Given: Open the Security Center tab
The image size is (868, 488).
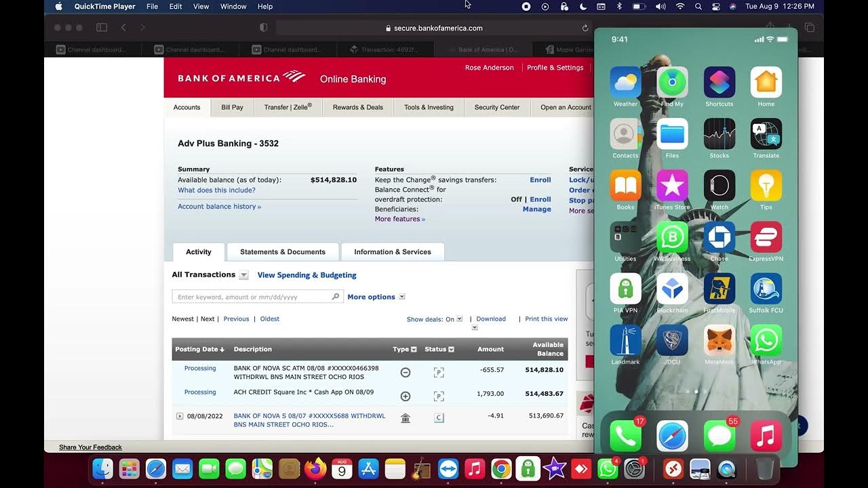Looking at the screenshot, I should click(497, 107).
